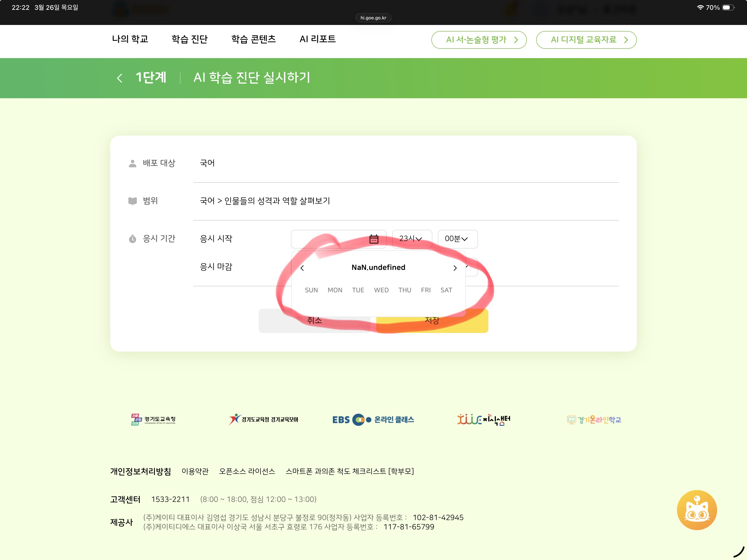
Task: Open AI 디지털 교육자료 page
Action: point(586,40)
